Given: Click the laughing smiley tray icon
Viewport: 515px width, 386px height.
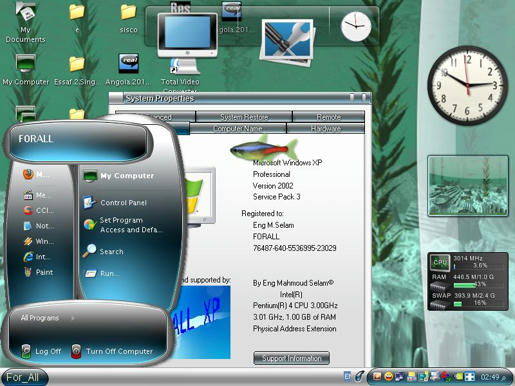Looking at the screenshot, I should pos(388,377).
